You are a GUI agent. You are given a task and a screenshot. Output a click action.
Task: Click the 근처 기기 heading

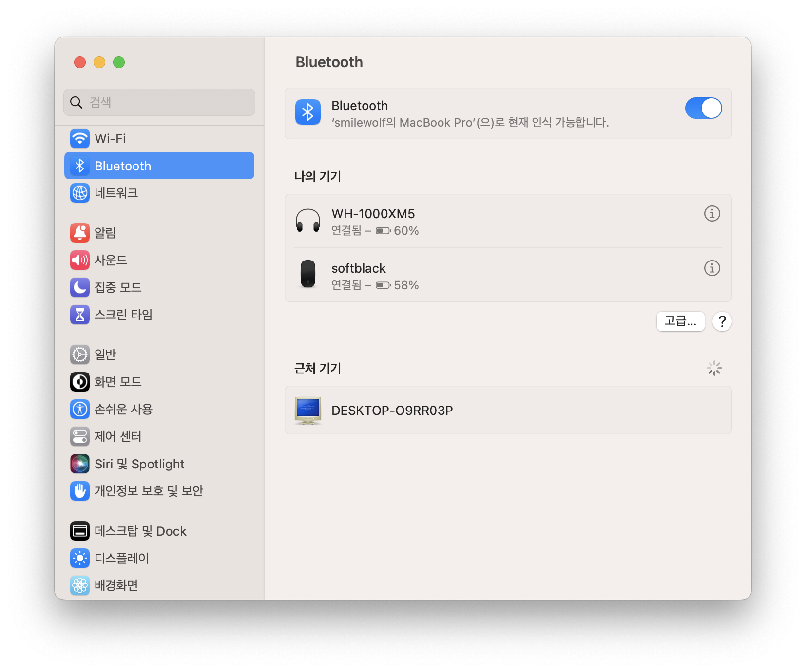318,368
